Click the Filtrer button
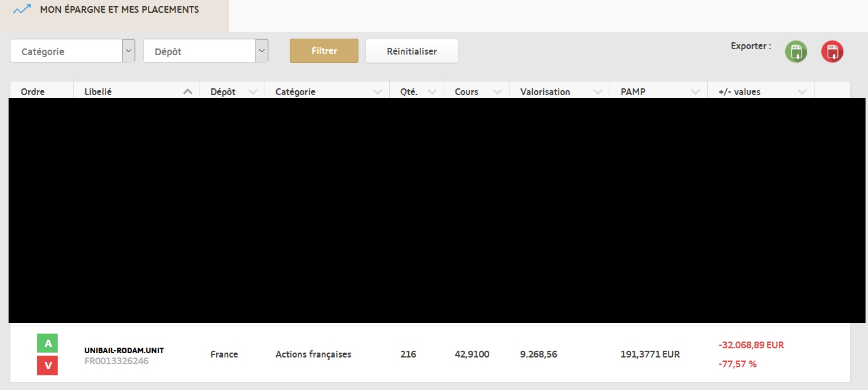868x390 pixels. (x=324, y=51)
